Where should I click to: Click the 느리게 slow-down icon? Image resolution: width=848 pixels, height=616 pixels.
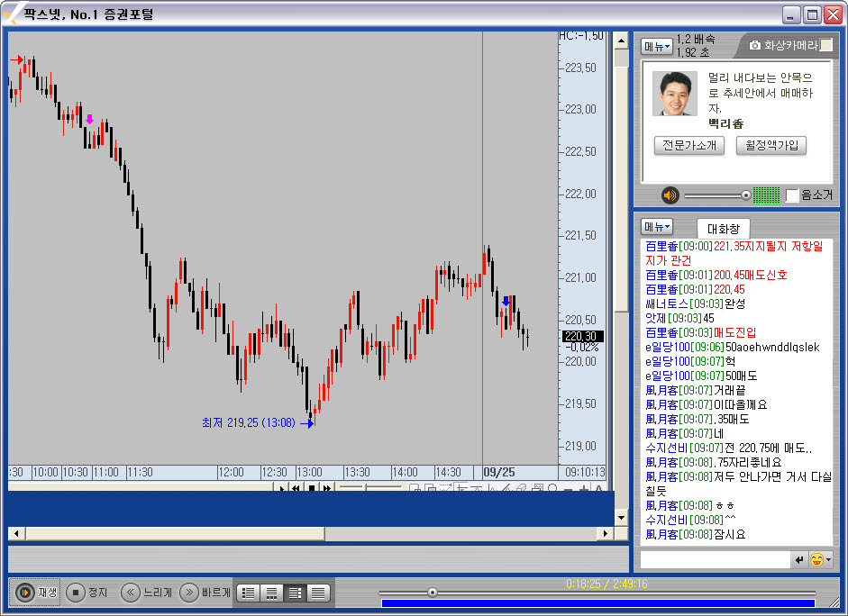coord(132,593)
